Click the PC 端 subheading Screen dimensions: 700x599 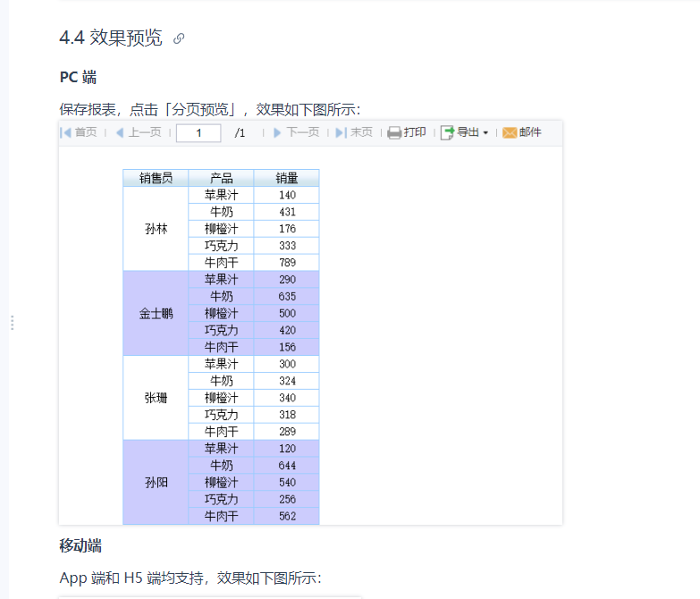78,77
